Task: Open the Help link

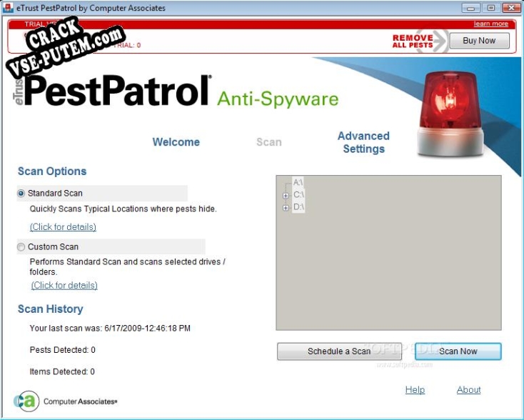Action: pyautogui.click(x=415, y=390)
